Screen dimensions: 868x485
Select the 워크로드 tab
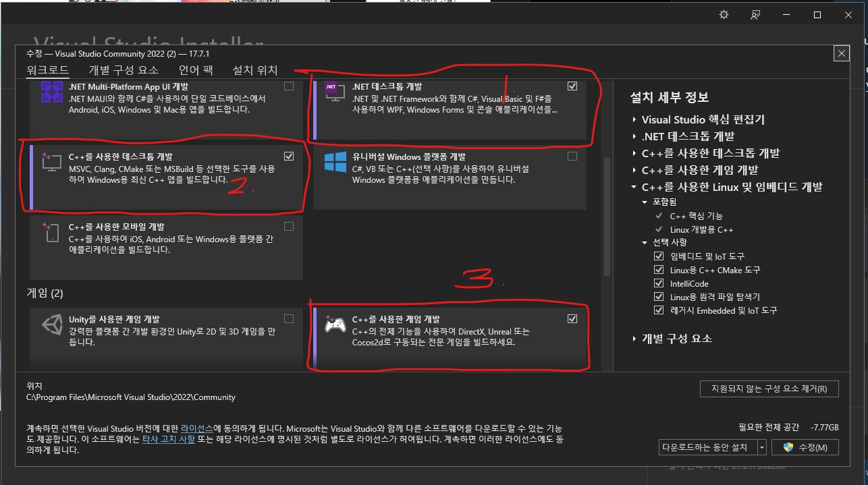(x=47, y=70)
